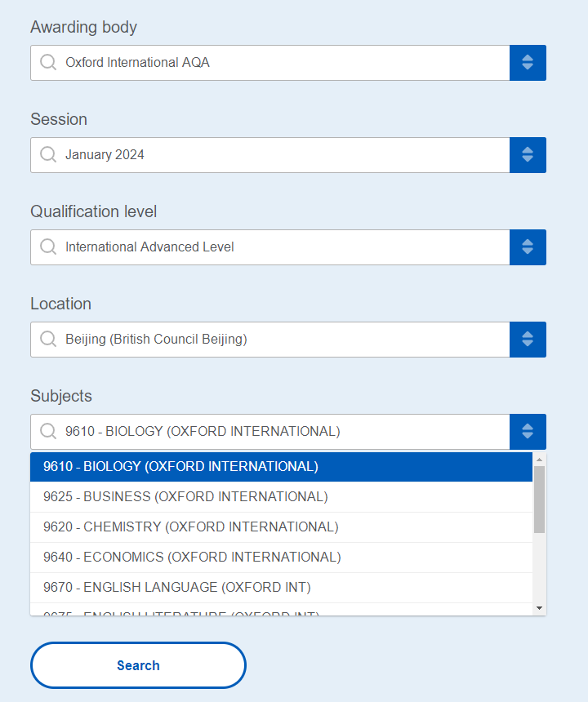The height and width of the screenshot is (702, 588).
Task: Click the Location label
Action: 61,304
